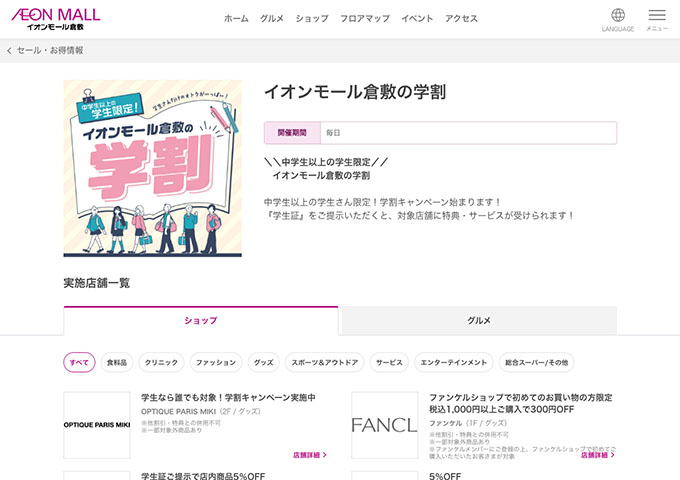
Task: Click the 学生証ご提示で店内商品5%OFF title
Action: tap(203, 476)
